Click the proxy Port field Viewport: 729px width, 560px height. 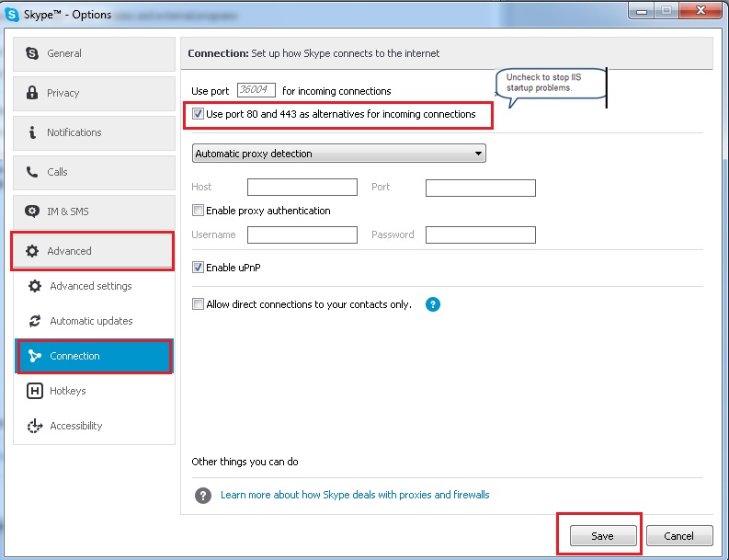481,188
